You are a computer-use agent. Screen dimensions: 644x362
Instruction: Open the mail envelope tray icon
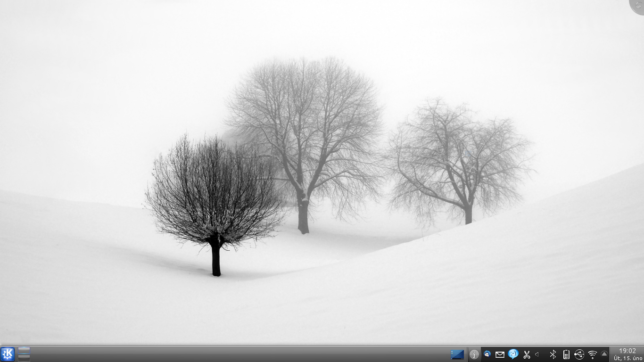tap(500, 354)
